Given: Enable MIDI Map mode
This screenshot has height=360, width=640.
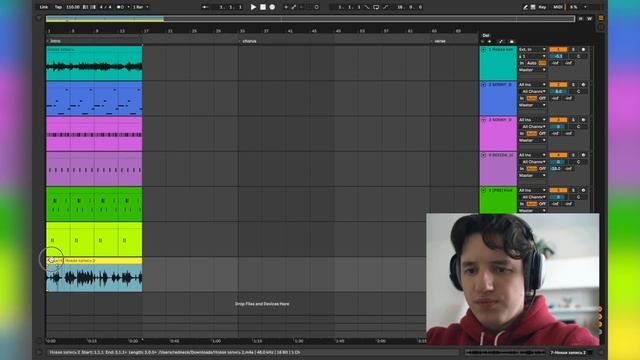Looking at the screenshot, I should 558,7.
